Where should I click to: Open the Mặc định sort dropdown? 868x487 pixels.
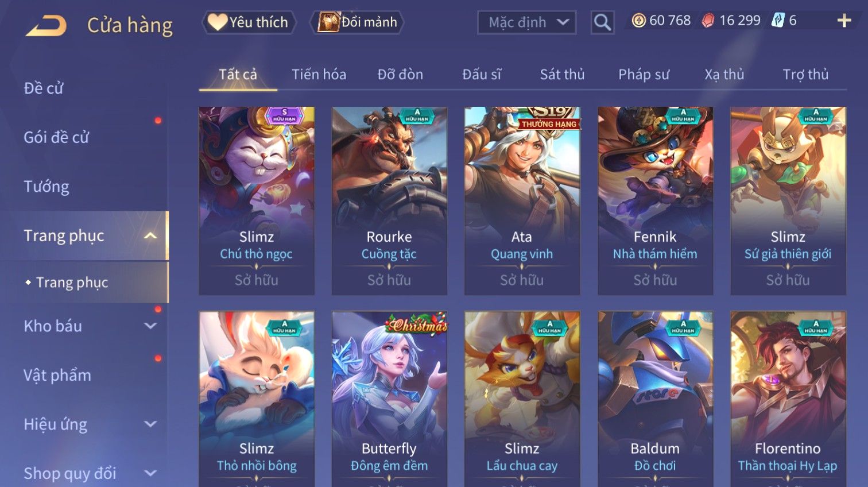tap(527, 22)
